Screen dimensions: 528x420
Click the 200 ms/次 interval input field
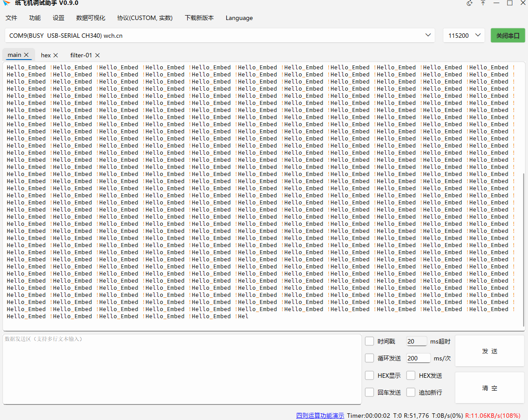point(418,358)
